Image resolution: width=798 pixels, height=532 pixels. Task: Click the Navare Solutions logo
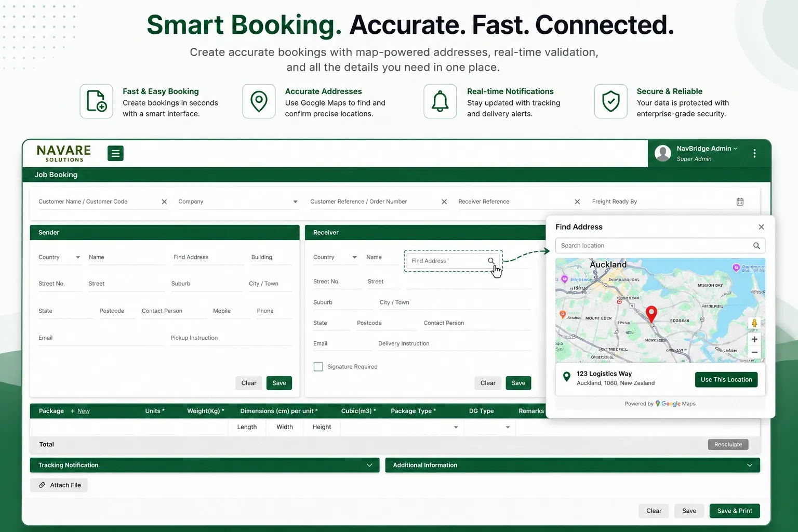(x=64, y=153)
